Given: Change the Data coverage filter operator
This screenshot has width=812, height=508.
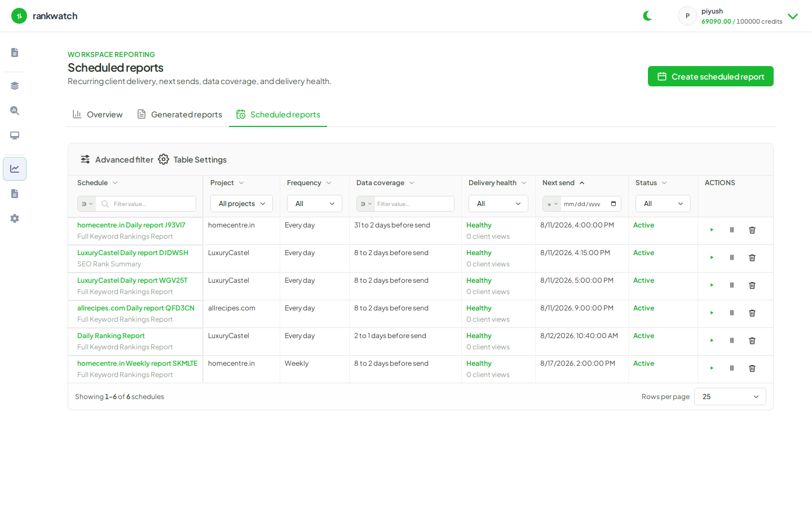Looking at the screenshot, I should pyautogui.click(x=366, y=204).
